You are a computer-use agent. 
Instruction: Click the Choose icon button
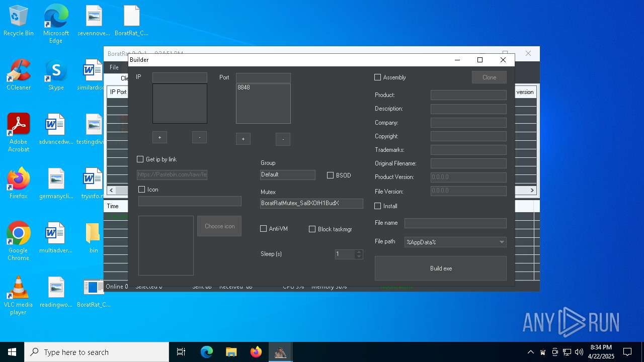click(x=219, y=226)
